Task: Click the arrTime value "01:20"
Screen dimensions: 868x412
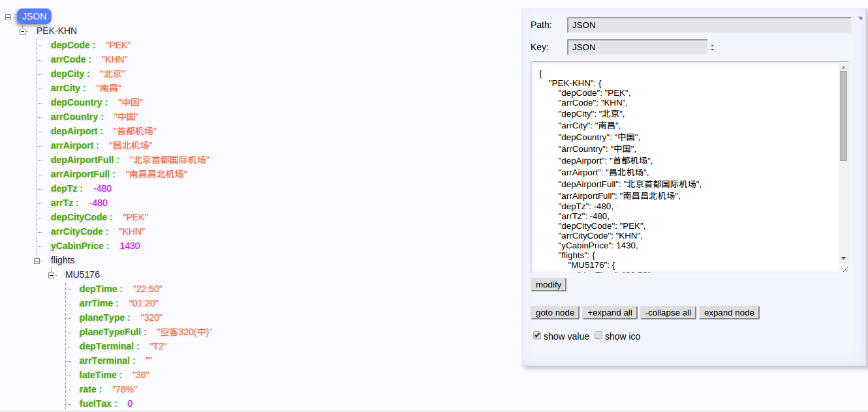Action: 144,303
